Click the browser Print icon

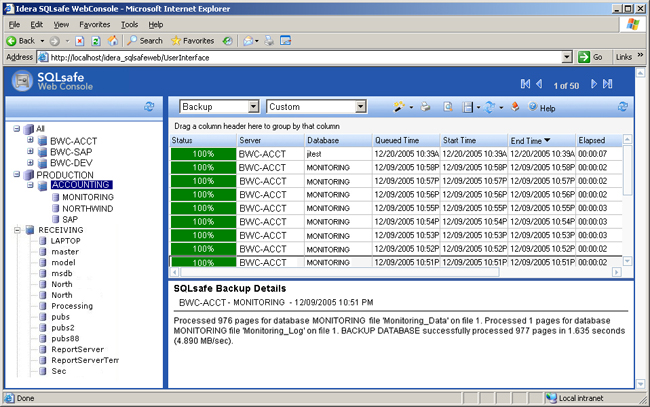point(269,41)
